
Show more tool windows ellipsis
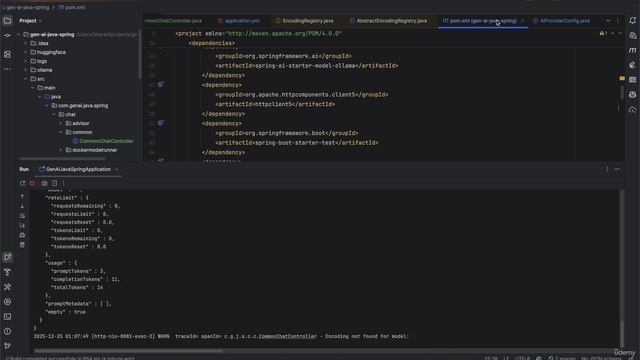[7, 69]
